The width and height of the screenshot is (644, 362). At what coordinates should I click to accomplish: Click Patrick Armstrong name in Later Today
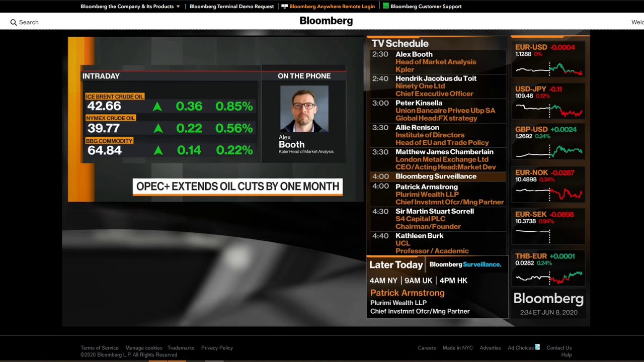click(x=407, y=293)
